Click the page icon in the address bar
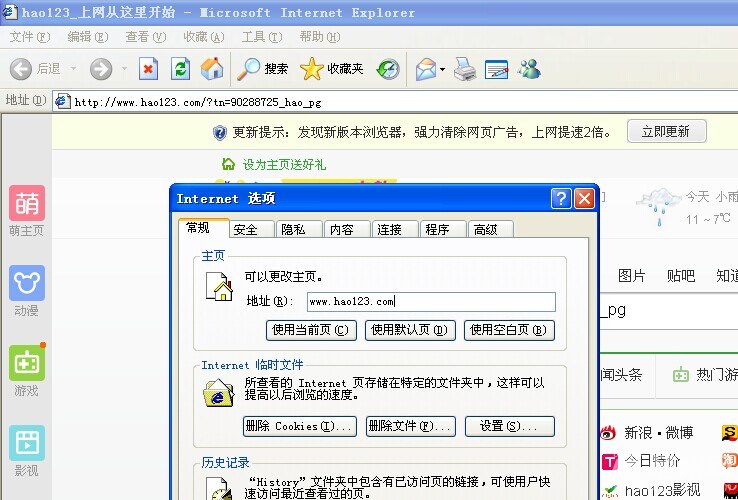Image resolution: width=738 pixels, height=500 pixels. point(62,101)
